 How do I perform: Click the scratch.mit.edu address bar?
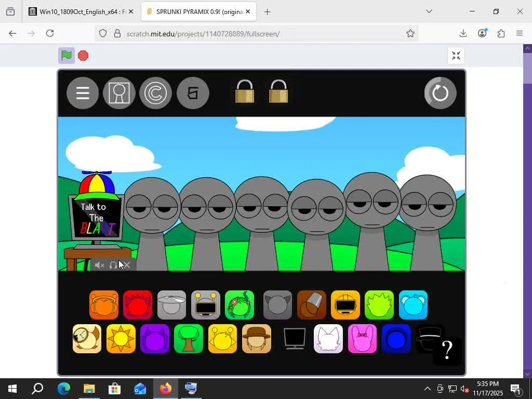tap(256, 34)
